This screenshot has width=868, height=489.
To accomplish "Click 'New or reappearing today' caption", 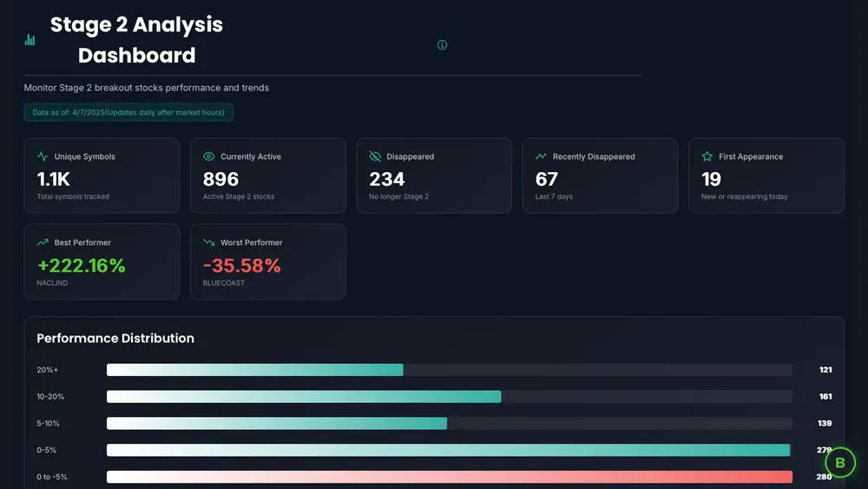I will (x=745, y=196).
